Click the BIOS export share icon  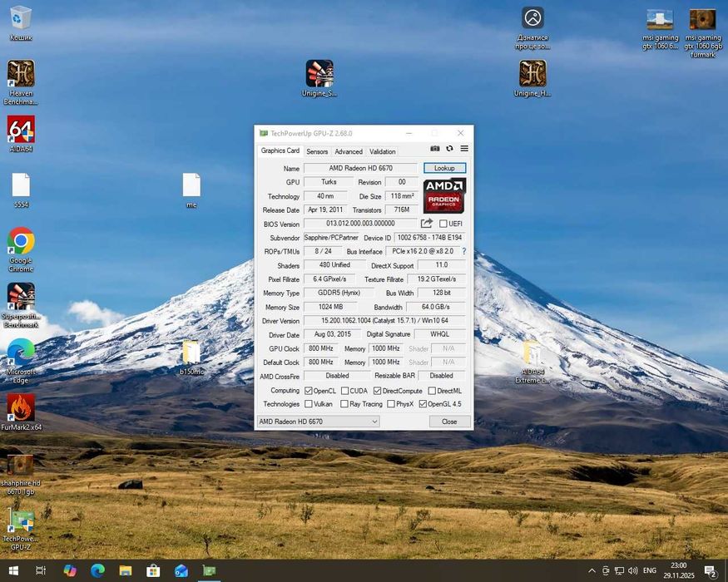427,224
